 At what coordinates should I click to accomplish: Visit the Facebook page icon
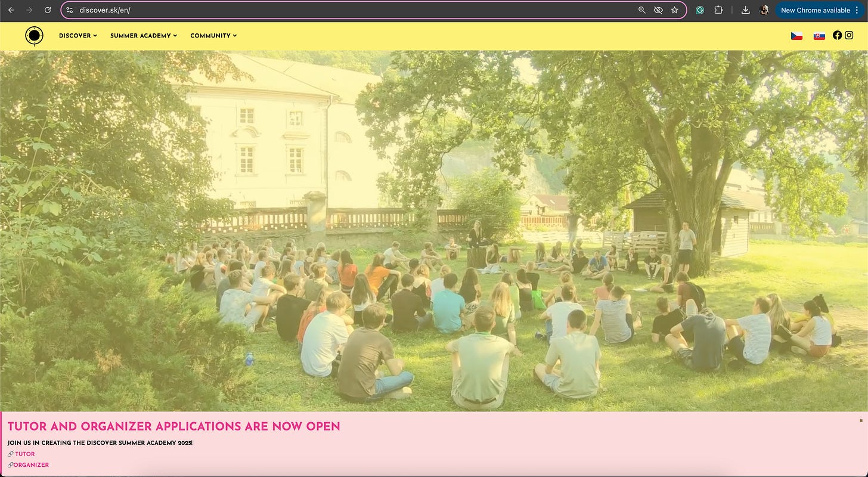pyautogui.click(x=837, y=35)
